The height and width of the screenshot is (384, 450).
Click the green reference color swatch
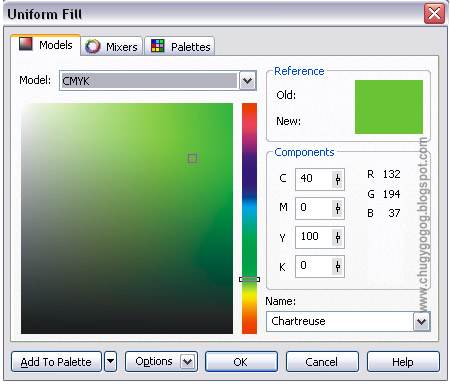pyautogui.click(x=389, y=107)
